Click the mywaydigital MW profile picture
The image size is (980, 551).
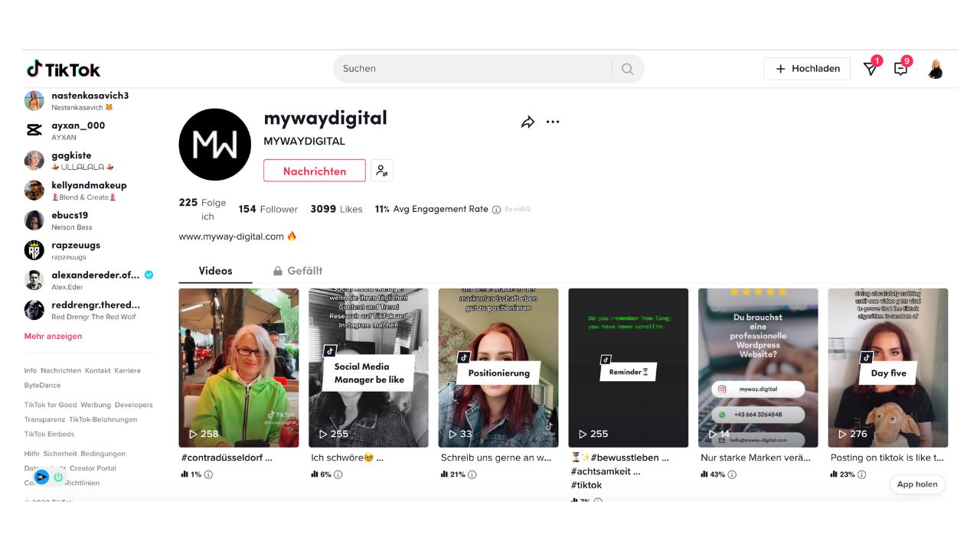(x=215, y=145)
